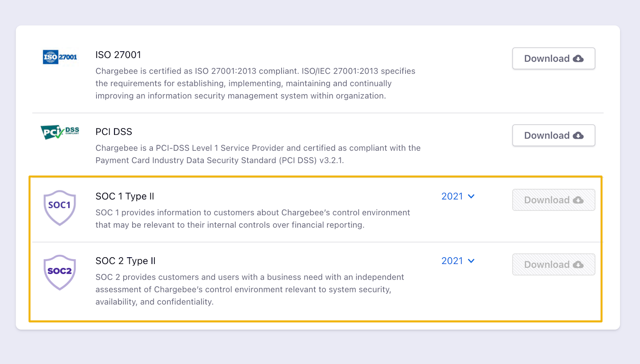Click the SOC1 shield badge icon

60,208
